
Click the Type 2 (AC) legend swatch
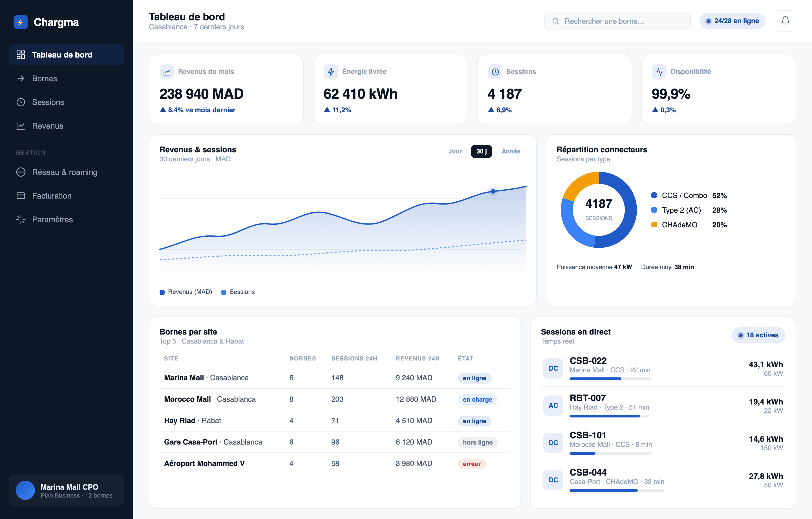point(654,210)
